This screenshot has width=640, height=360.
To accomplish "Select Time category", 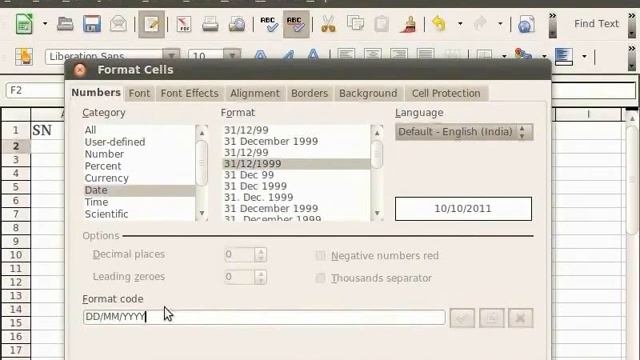I will (x=139, y=202).
